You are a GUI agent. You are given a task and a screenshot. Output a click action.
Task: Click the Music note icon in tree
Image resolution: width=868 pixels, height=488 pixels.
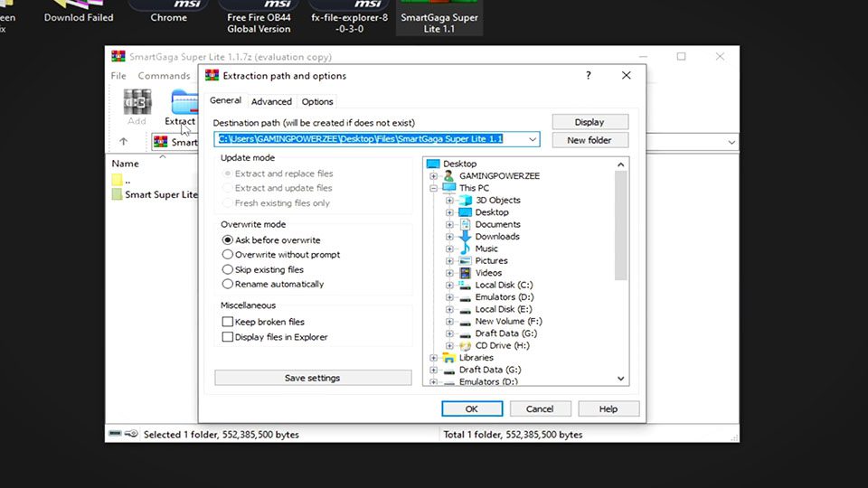(x=466, y=249)
